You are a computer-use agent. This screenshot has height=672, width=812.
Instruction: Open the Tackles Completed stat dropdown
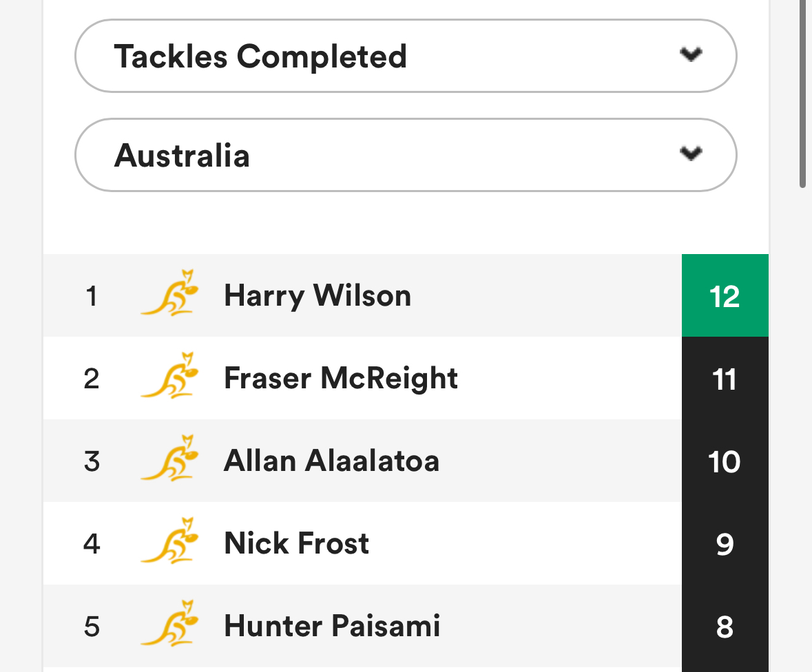click(406, 56)
